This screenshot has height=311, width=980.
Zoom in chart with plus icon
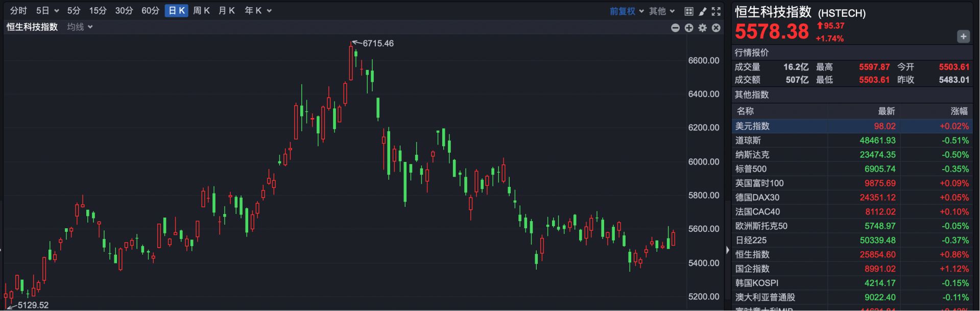689,28
